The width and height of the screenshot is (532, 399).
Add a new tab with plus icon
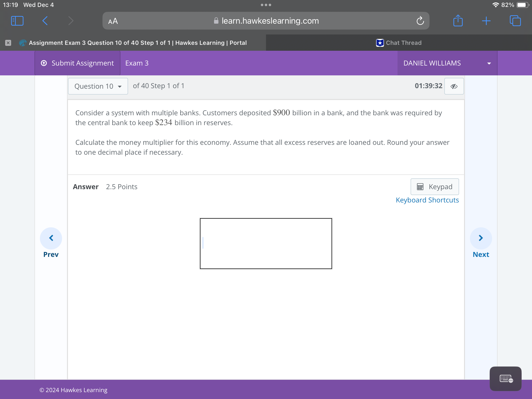486,21
